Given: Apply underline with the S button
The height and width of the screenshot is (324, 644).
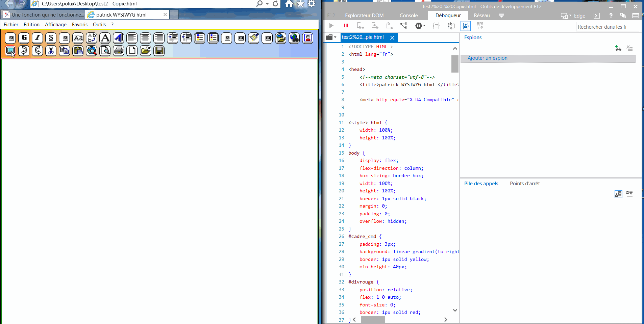Looking at the screenshot, I should [51, 38].
